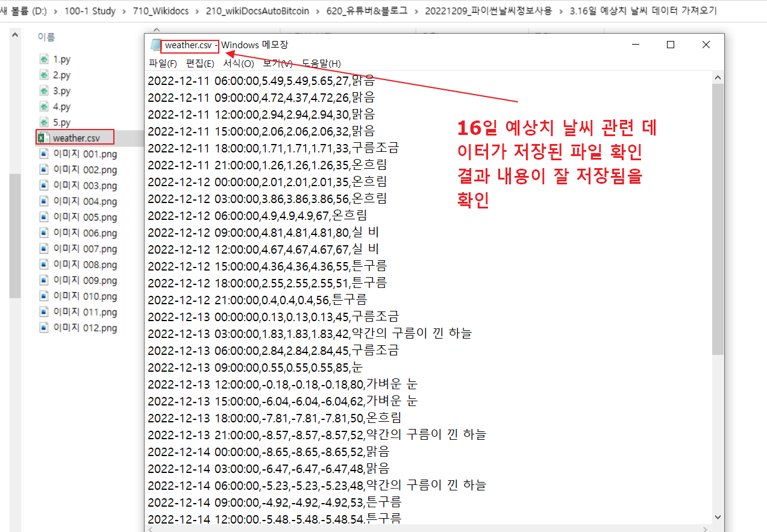The width and height of the screenshot is (767, 532).
Task: Click the image icon of 이미지 008.png
Action: (x=44, y=264)
